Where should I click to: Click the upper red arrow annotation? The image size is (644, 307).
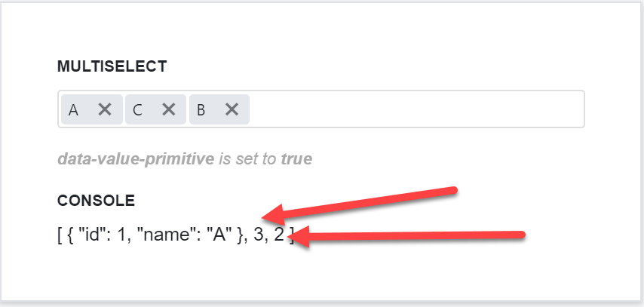pos(360,204)
